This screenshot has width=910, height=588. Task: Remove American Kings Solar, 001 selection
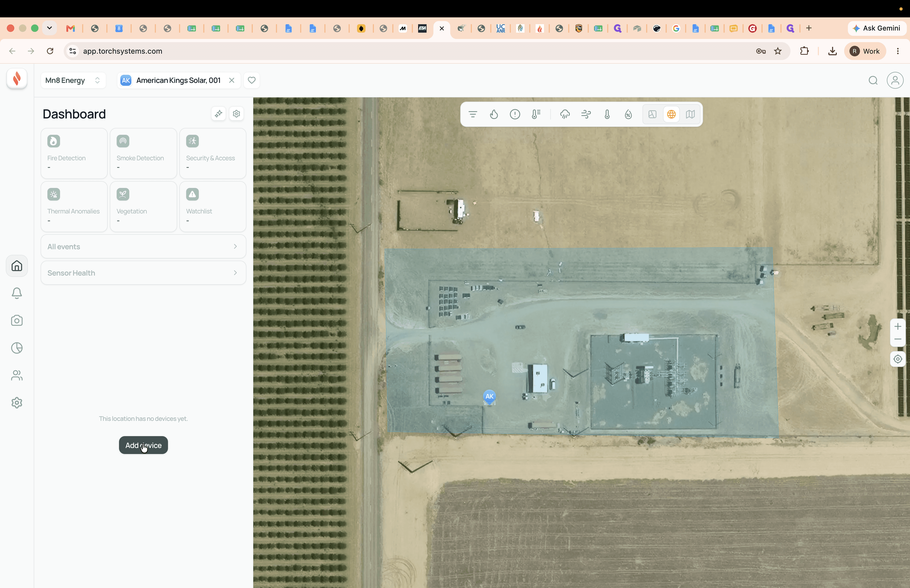[231, 80]
